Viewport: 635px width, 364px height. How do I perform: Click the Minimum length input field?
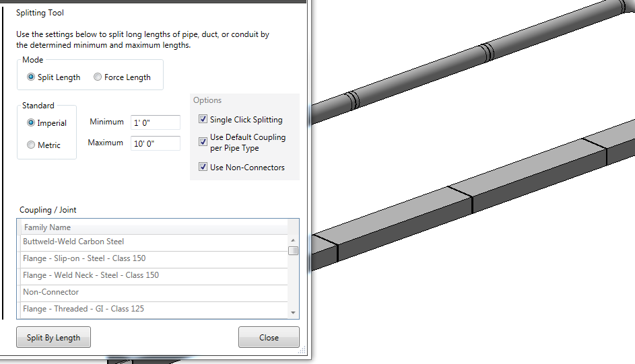[156, 122]
